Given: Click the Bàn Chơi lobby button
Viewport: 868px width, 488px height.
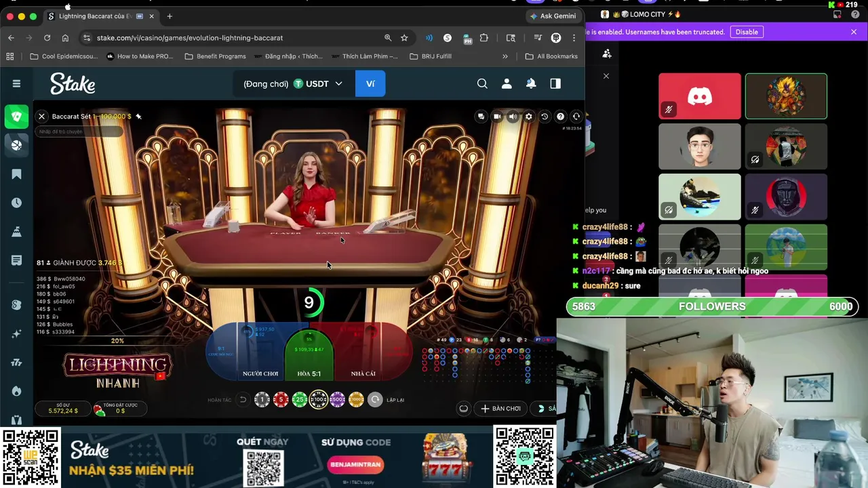Looking at the screenshot, I should 500,409.
